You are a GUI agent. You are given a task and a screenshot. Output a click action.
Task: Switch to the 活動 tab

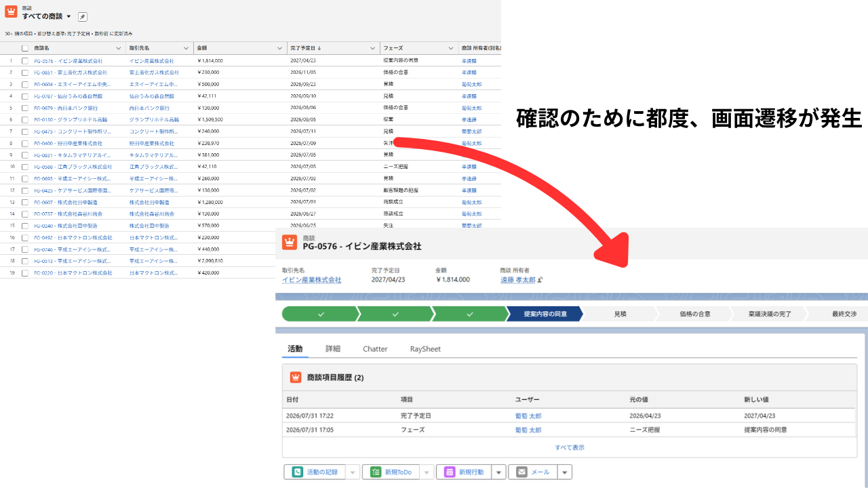click(x=295, y=349)
